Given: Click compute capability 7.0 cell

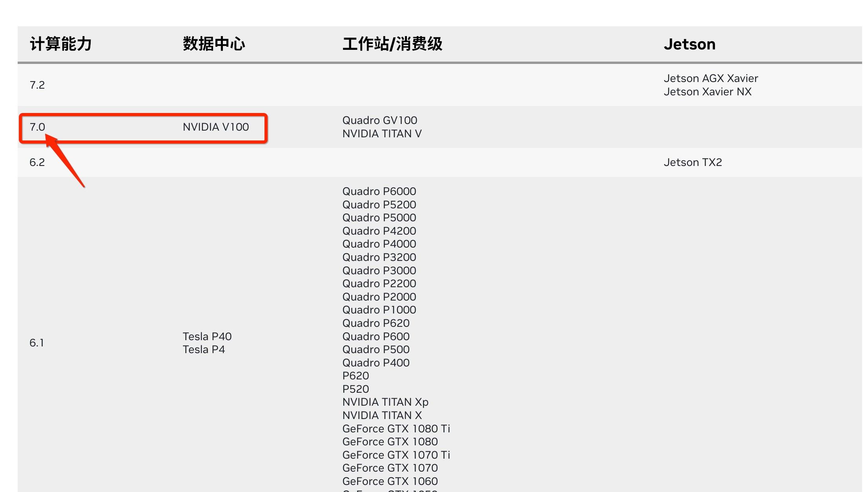Looking at the screenshot, I should [x=37, y=127].
